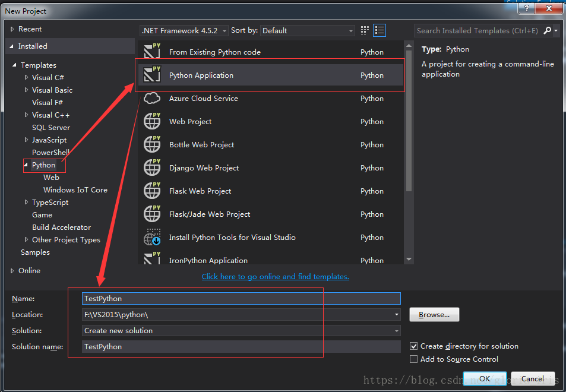The image size is (566, 392).
Task: Click the Cancel button
Action: tap(533, 378)
